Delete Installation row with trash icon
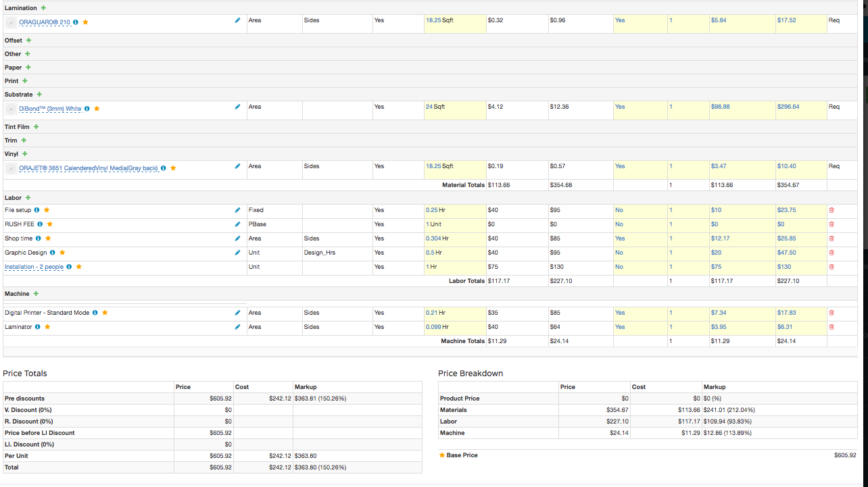 click(831, 267)
